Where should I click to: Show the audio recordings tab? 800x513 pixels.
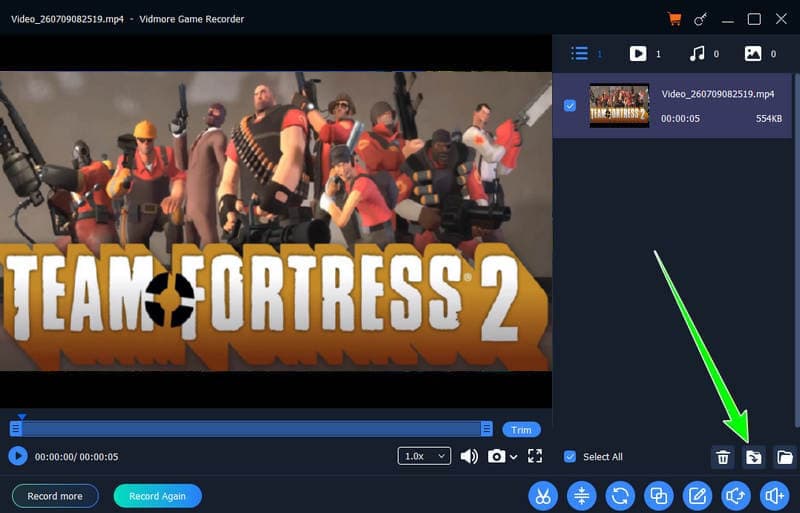[697, 54]
